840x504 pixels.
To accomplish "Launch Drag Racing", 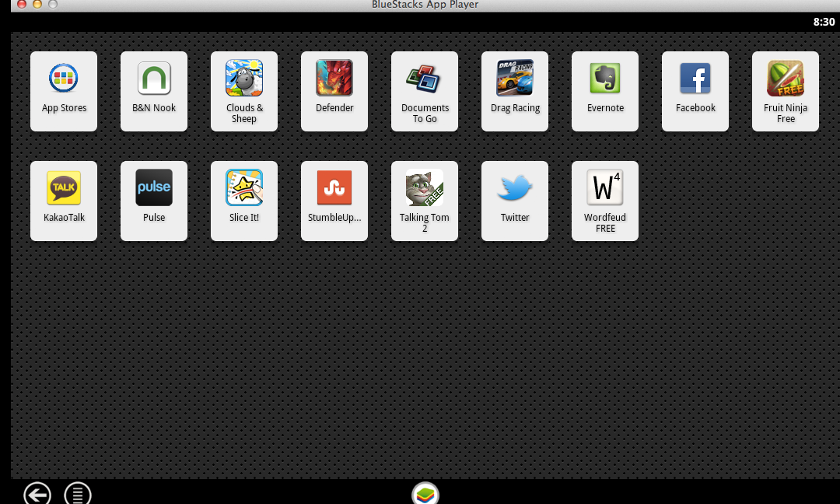I will (x=515, y=91).
